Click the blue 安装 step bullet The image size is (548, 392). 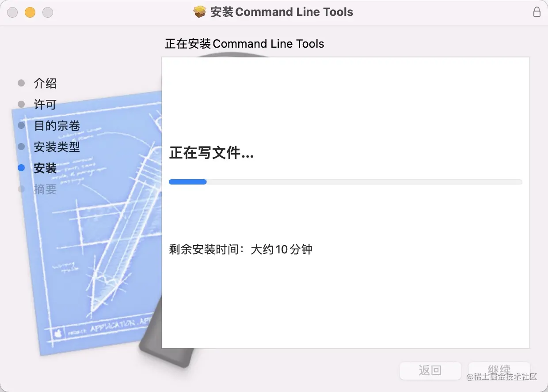click(21, 168)
